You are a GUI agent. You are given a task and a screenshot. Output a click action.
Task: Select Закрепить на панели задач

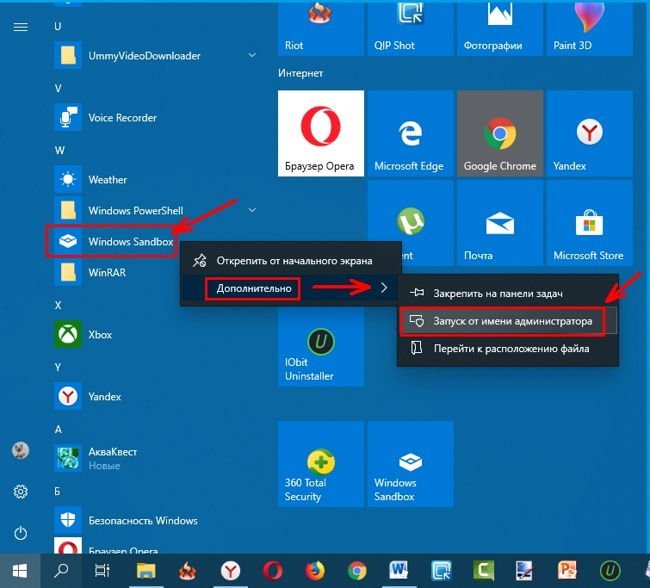(x=508, y=293)
